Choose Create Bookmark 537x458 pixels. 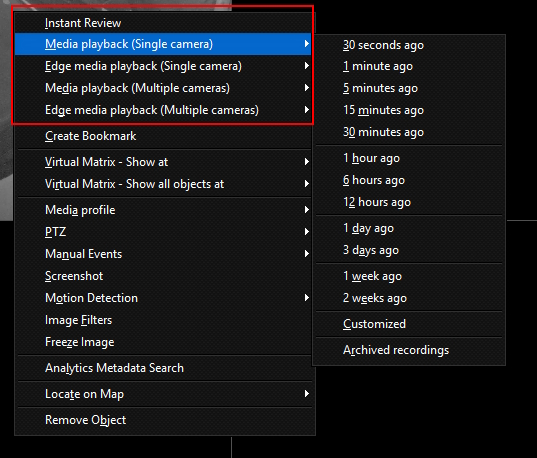click(x=164, y=136)
